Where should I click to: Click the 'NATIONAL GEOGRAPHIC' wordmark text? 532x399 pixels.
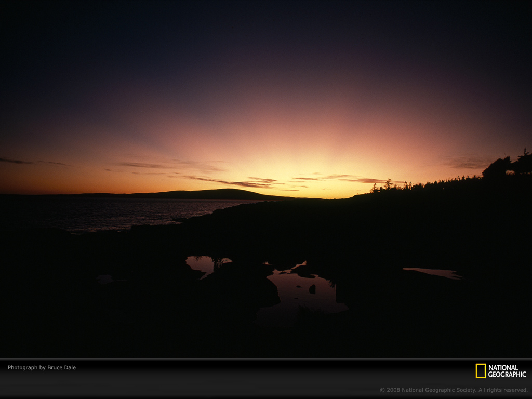click(x=507, y=371)
